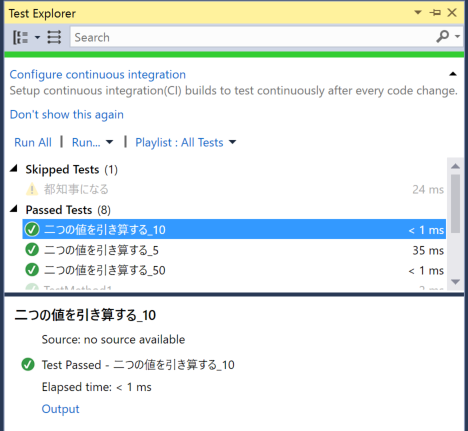This screenshot has height=431, width=468.
Task: Open search filter options dropdown arrow
Action: click(x=458, y=36)
